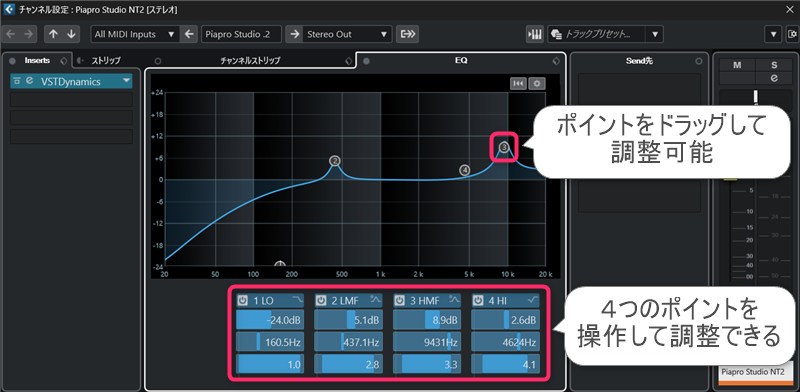Image resolution: width=800 pixels, height=392 pixels.
Task: Solo the channel with S button
Action: click(774, 65)
